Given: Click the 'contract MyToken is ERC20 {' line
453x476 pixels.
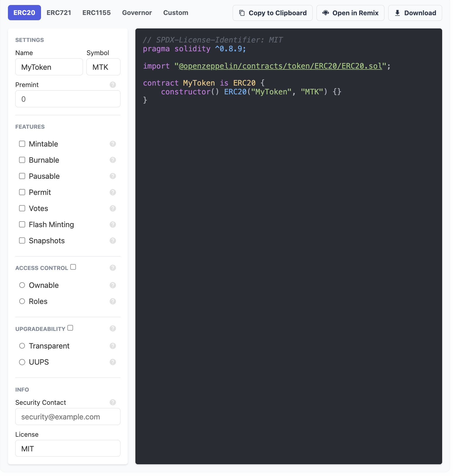Looking at the screenshot, I should point(204,83).
